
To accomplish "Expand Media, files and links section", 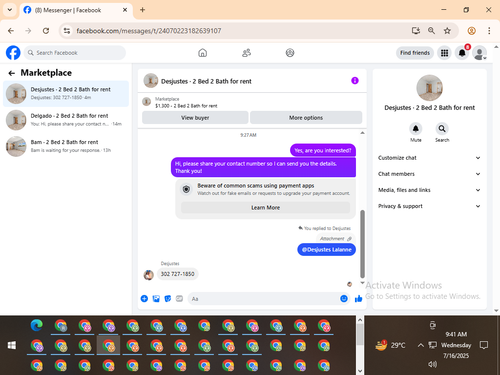I will pos(429,190).
